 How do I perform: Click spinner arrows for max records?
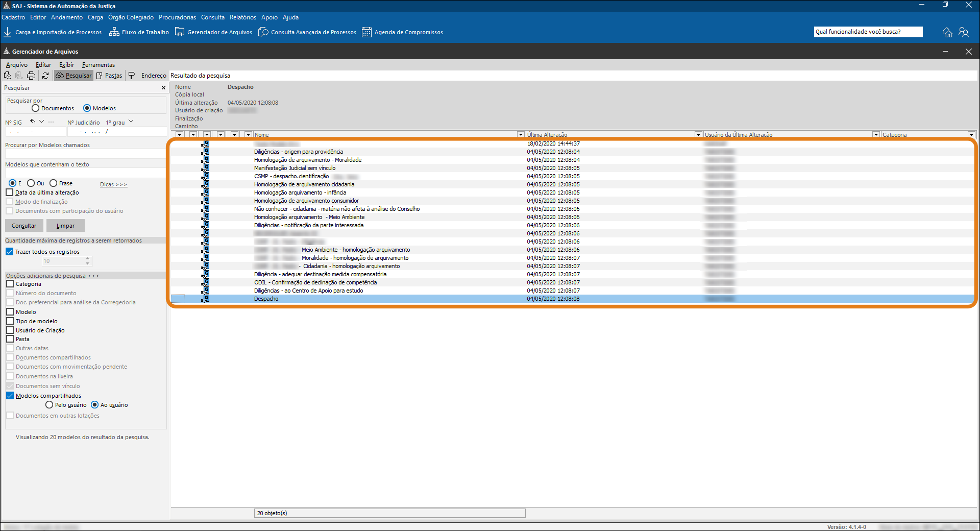88,261
